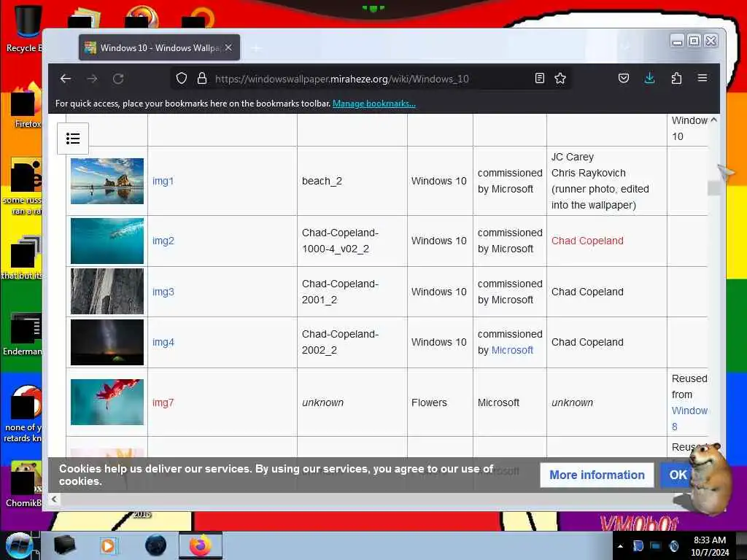Follow the red Chad Copeland link

point(587,241)
